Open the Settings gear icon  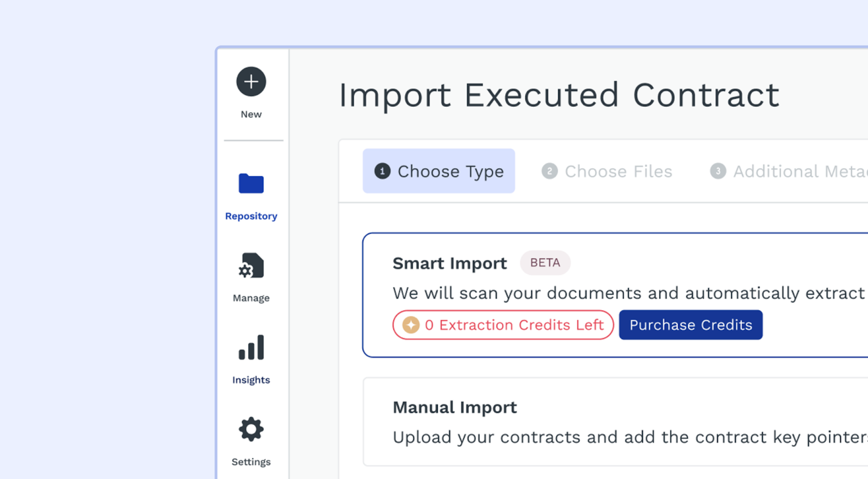(x=251, y=430)
